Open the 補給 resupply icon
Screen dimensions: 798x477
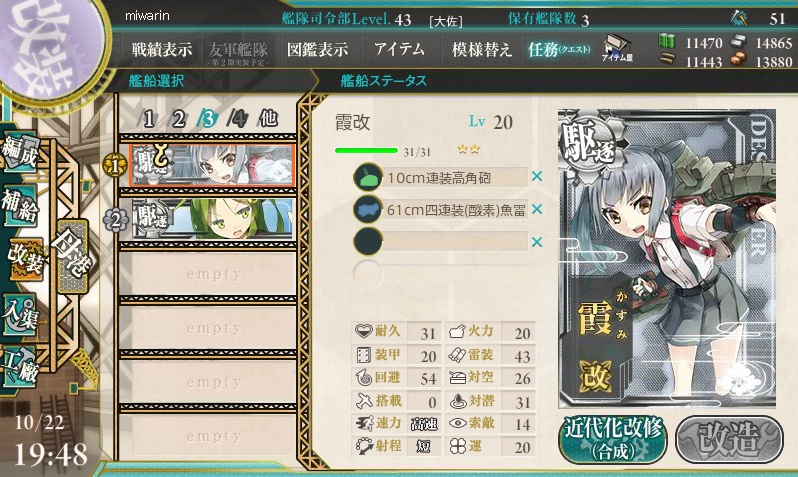pyautogui.click(x=20, y=205)
